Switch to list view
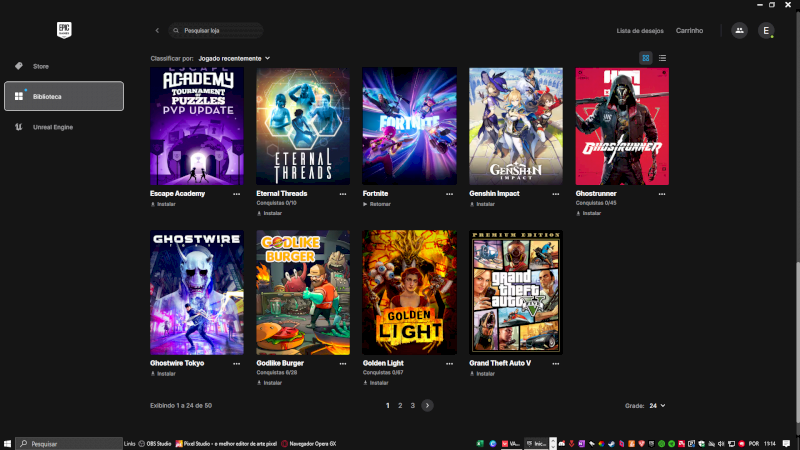The width and height of the screenshot is (800, 450). (x=662, y=58)
